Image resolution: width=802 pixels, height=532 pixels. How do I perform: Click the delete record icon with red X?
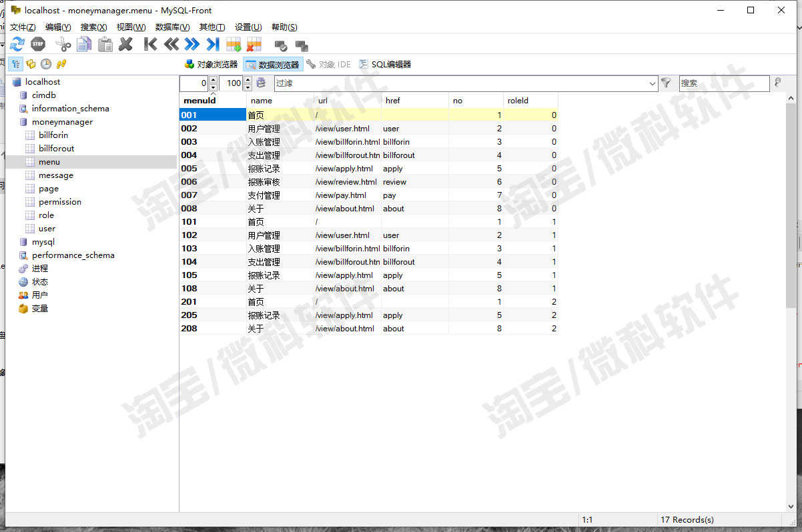(x=254, y=45)
